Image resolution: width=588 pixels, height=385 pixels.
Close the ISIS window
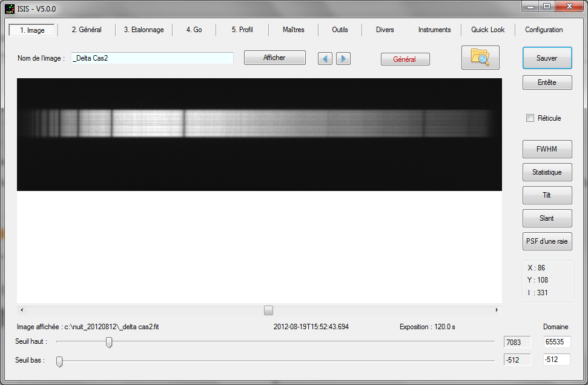click(x=569, y=7)
